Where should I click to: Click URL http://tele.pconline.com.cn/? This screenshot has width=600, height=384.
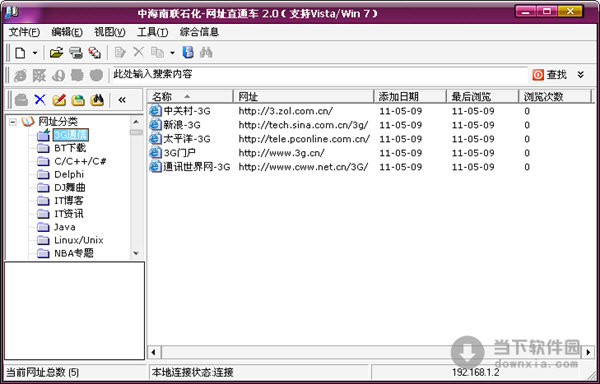pyautogui.click(x=304, y=139)
